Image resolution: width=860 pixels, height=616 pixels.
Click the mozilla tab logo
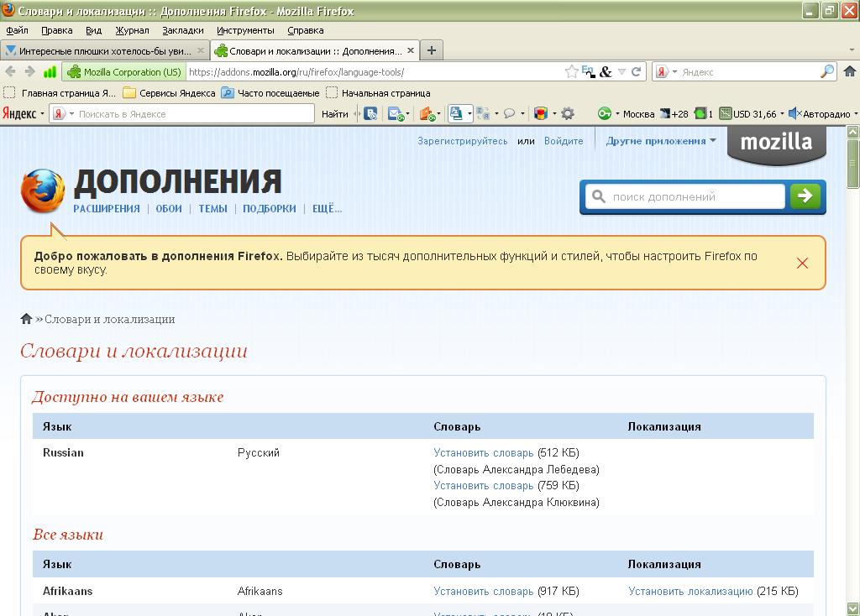click(776, 144)
